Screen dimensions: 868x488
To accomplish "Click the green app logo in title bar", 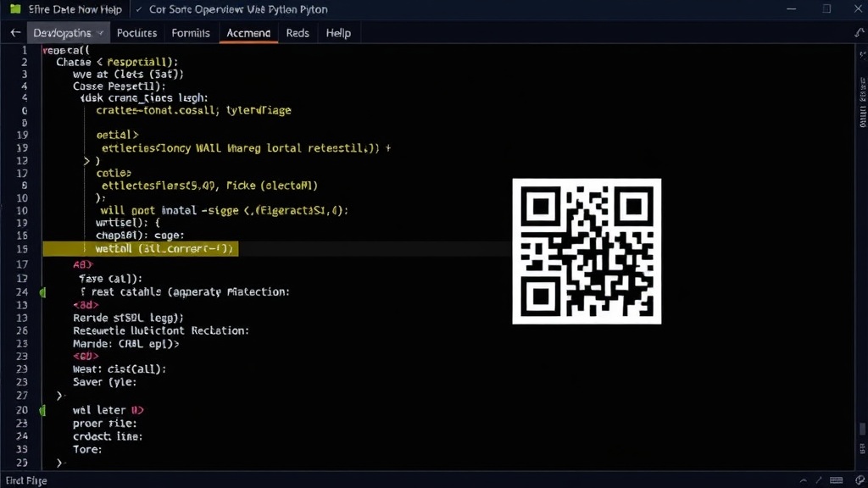I will (15, 9).
